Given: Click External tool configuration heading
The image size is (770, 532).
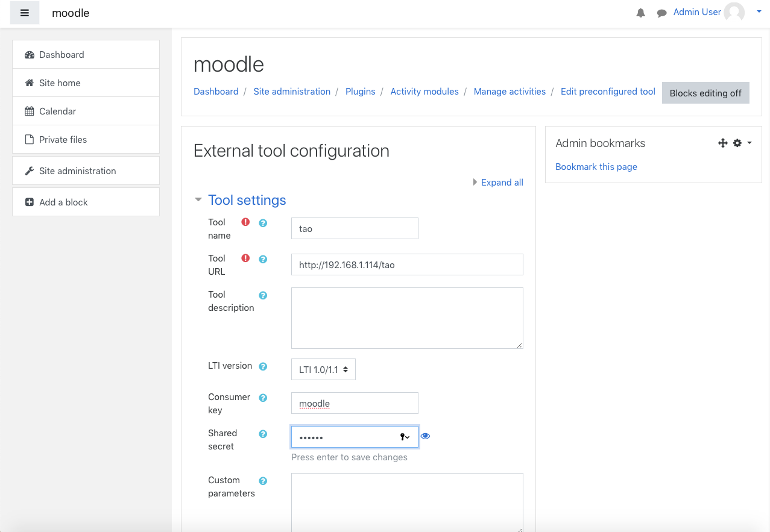Looking at the screenshot, I should [x=291, y=151].
